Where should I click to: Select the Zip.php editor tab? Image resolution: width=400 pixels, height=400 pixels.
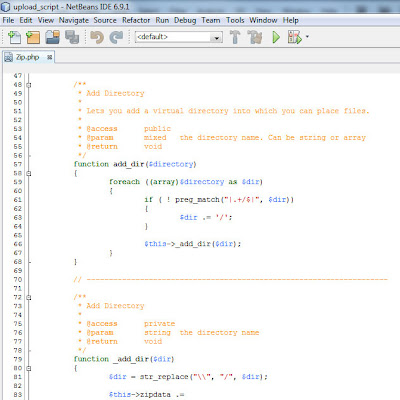coord(28,57)
